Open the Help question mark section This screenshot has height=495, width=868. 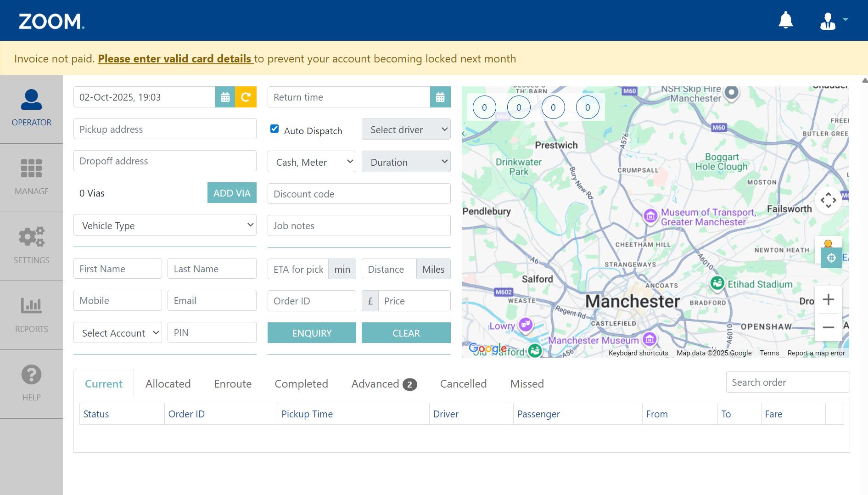pos(31,384)
